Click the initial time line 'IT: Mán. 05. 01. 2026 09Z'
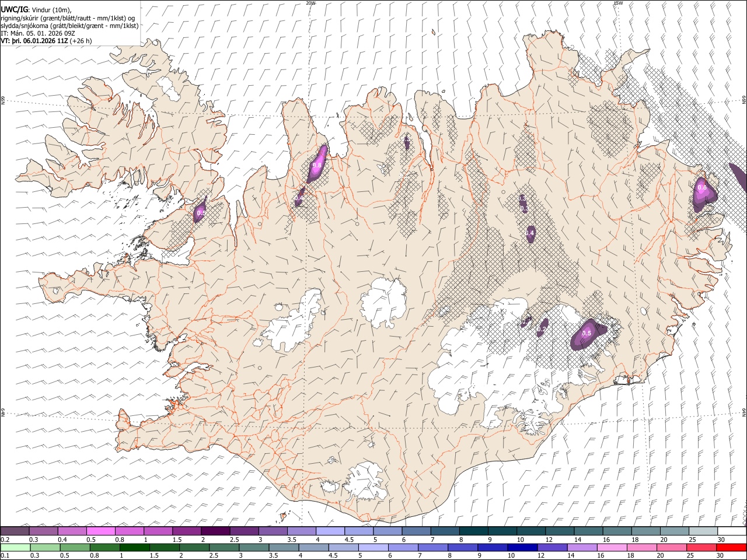This screenshot has height=560, width=747. tap(38, 33)
